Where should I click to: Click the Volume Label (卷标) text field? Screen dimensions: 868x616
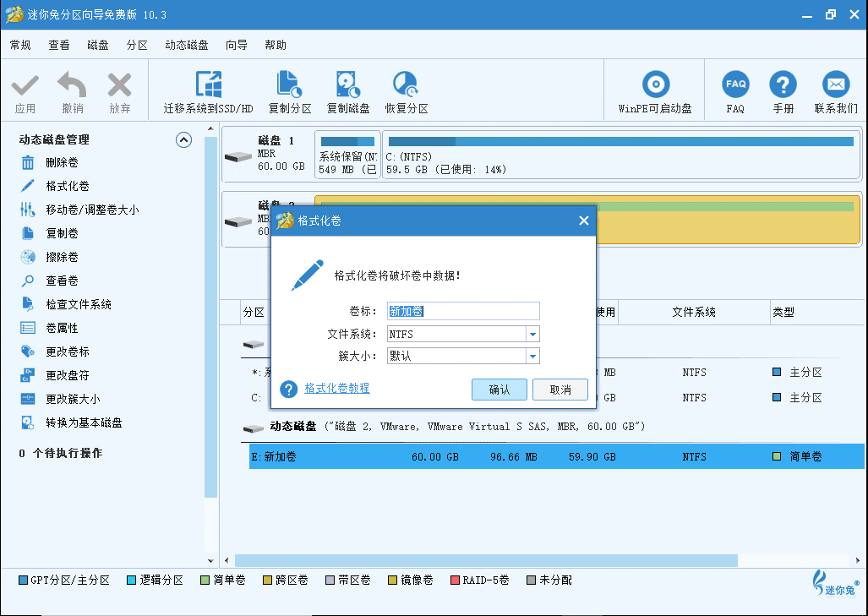(x=463, y=311)
